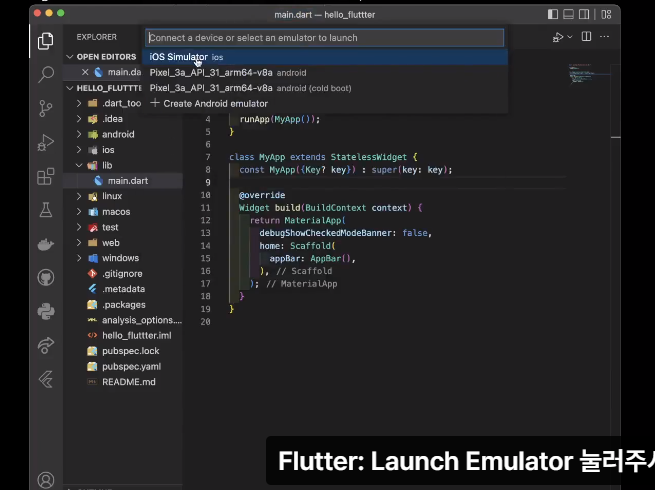
Task: Open the Run and Debug view
Action: [x=46, y=142]
